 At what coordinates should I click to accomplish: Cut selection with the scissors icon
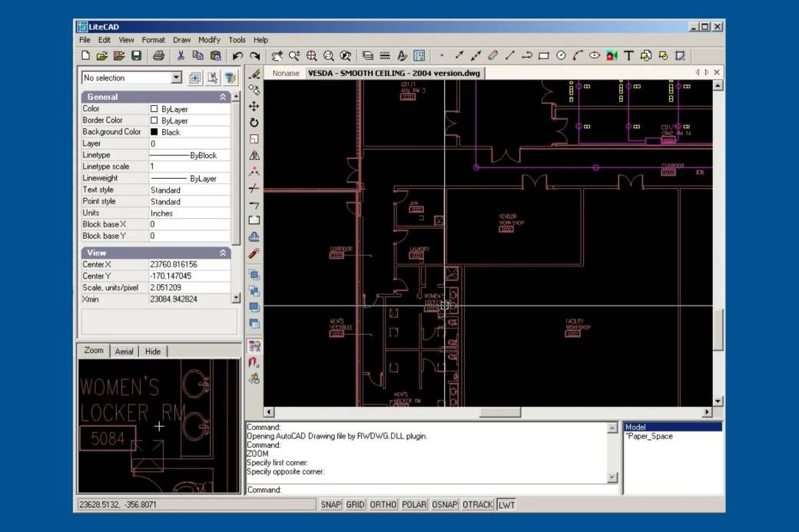tap(181, 55)
